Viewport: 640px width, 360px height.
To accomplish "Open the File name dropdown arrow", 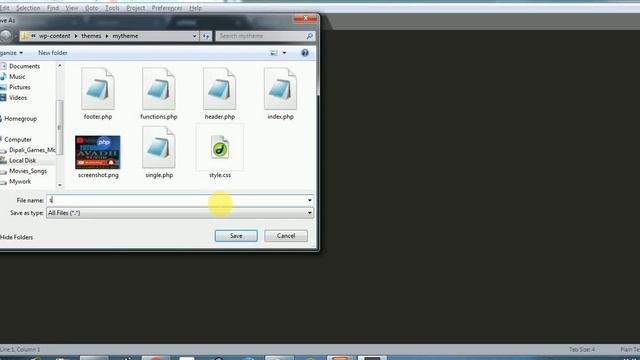I will (310, 200).
